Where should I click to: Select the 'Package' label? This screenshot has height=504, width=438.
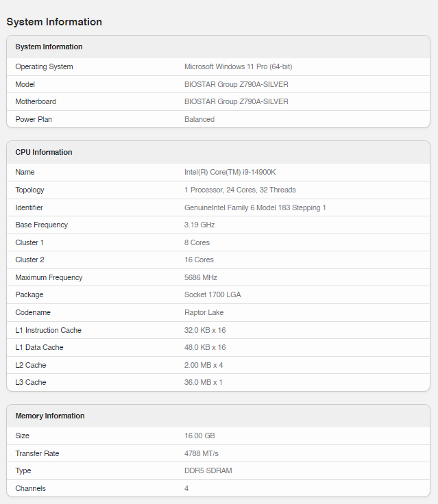[x=29, y=294]
